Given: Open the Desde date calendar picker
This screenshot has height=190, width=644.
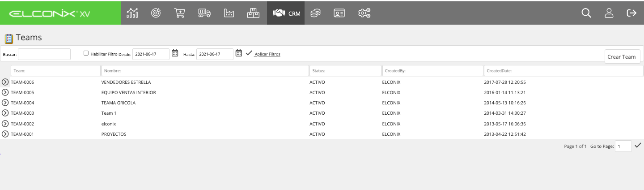Looking at the screenshot, I should pyautogui.click(x=175, y=53).
